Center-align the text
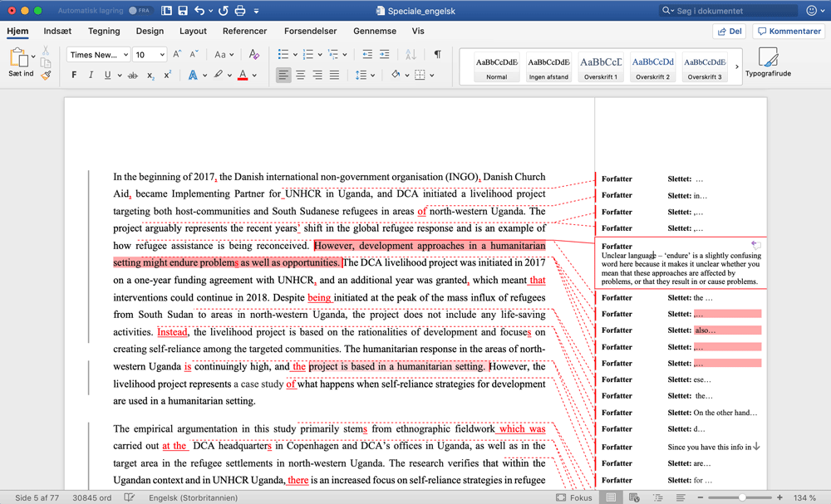Screen dimensions: 831x504 (x=301, y=76)
